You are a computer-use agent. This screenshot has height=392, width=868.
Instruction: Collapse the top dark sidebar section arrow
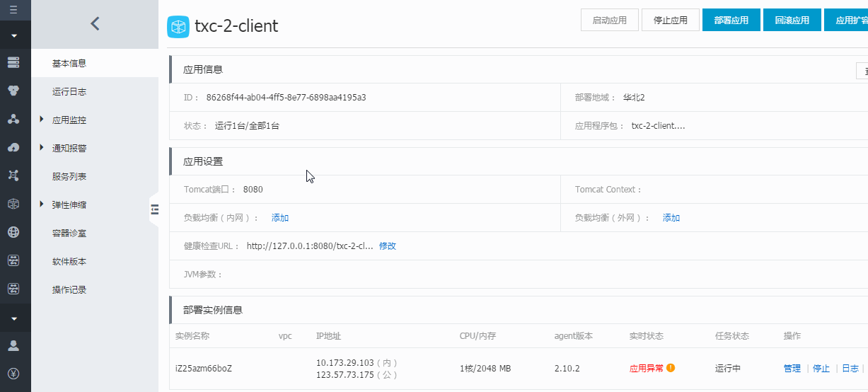[13, 35]
